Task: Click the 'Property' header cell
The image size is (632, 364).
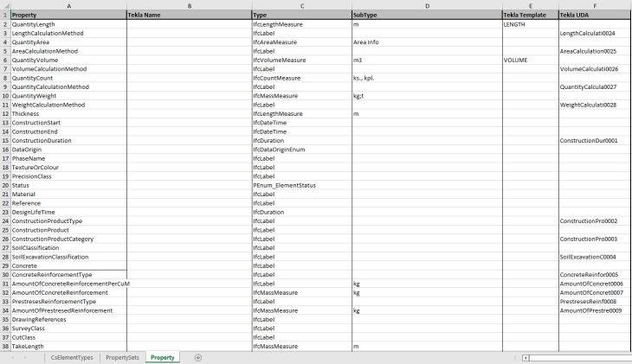Action: [x=68, y=15]
